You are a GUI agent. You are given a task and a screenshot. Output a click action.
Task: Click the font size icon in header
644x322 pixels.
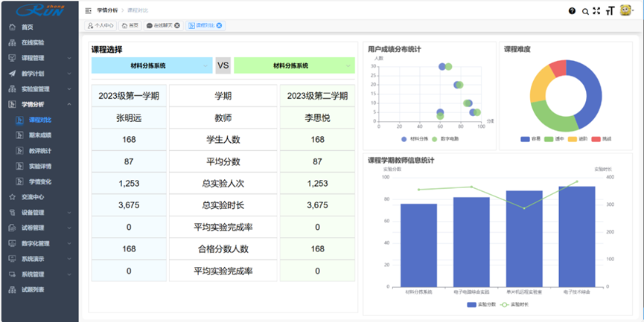click(610, 11)
